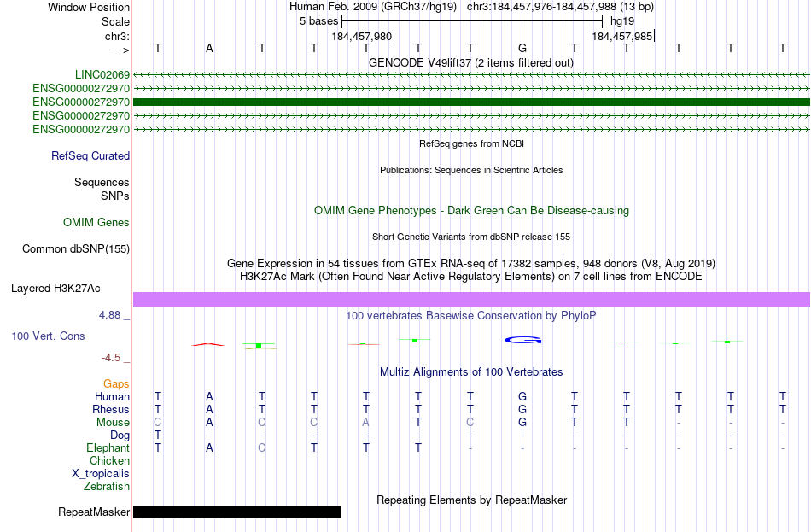Open Multiz Alignments of 100 Vertebrates title
This screenshot has height=532, width=811.
(x=471, y=372)
